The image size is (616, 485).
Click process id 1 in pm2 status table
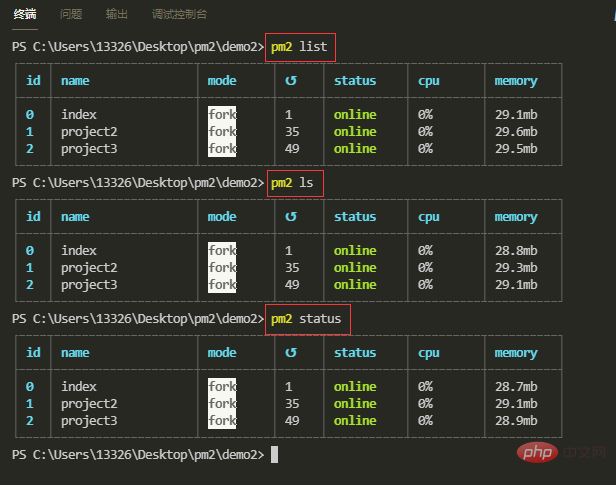[x=30, y=403]
